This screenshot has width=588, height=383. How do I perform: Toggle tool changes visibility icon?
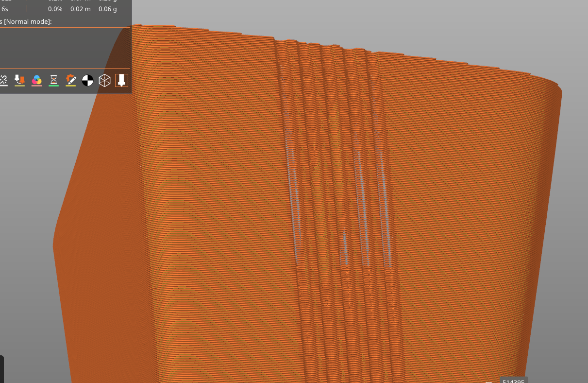coord(19,80)
